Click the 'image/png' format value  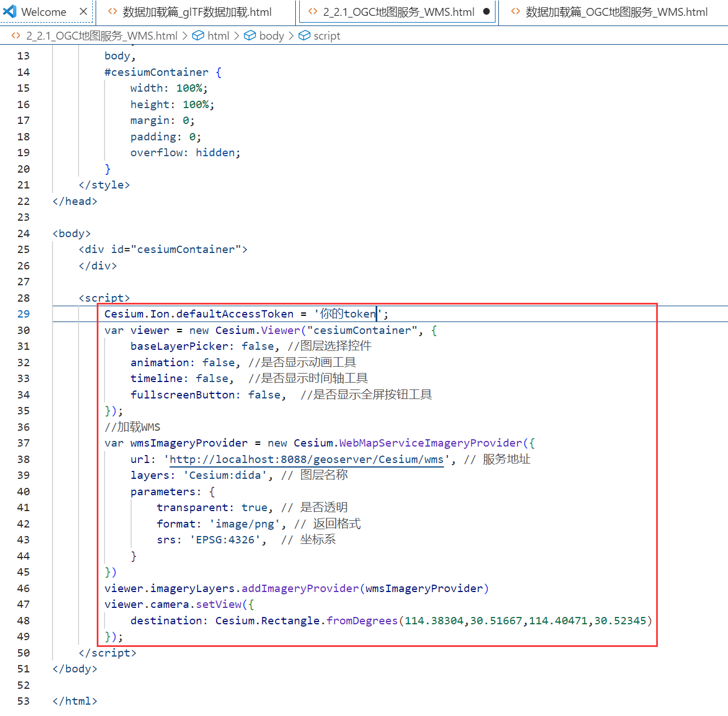click(x=245, y=524)
